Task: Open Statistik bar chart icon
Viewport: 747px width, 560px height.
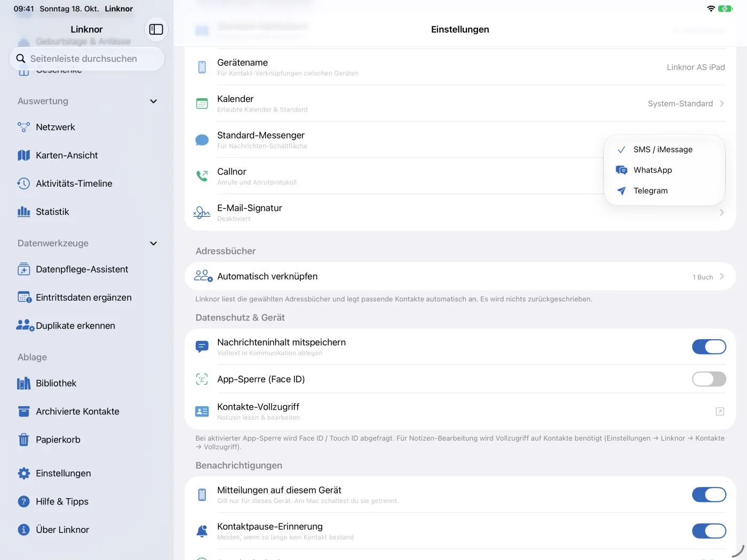Action: click(23, 212)
